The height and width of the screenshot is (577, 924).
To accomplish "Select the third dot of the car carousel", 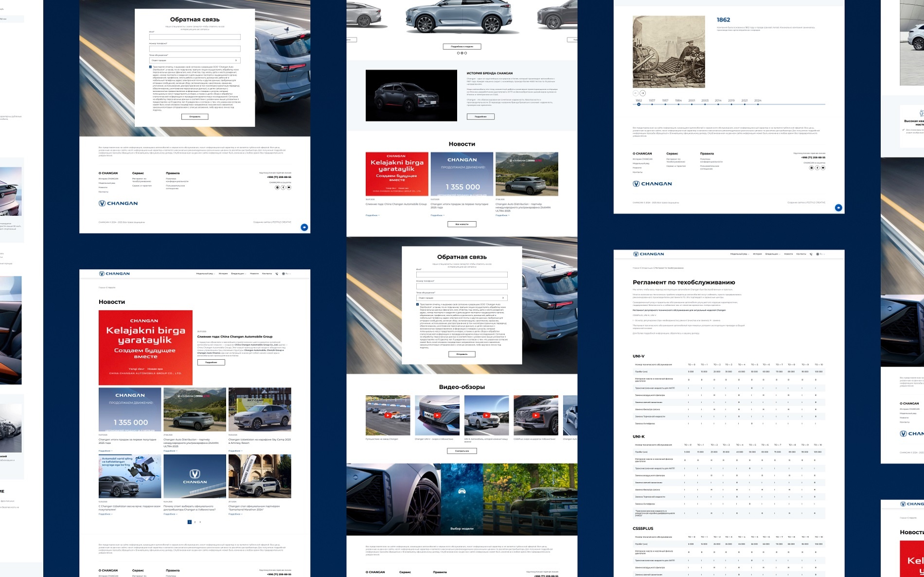I will click(x=465, y=53).
